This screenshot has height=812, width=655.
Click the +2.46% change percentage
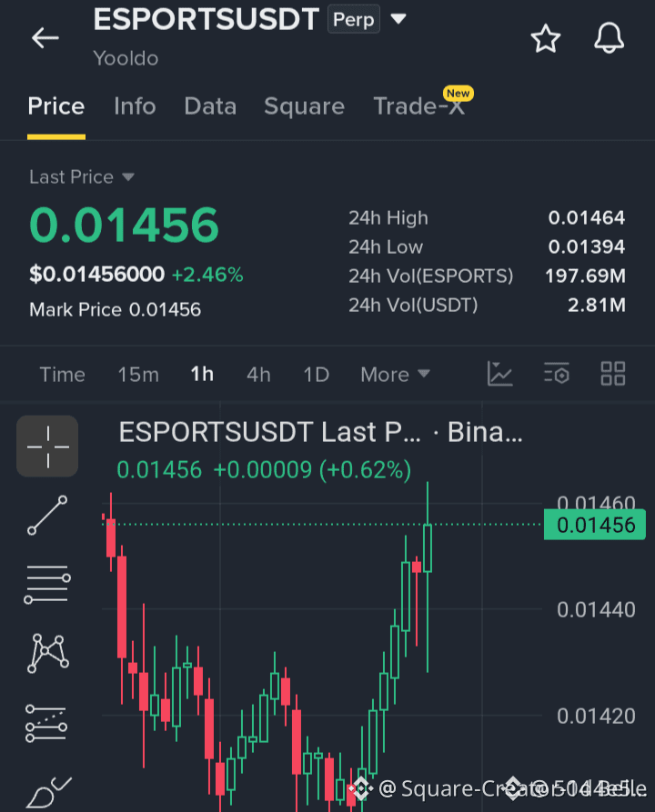click(x=207, y=275)
